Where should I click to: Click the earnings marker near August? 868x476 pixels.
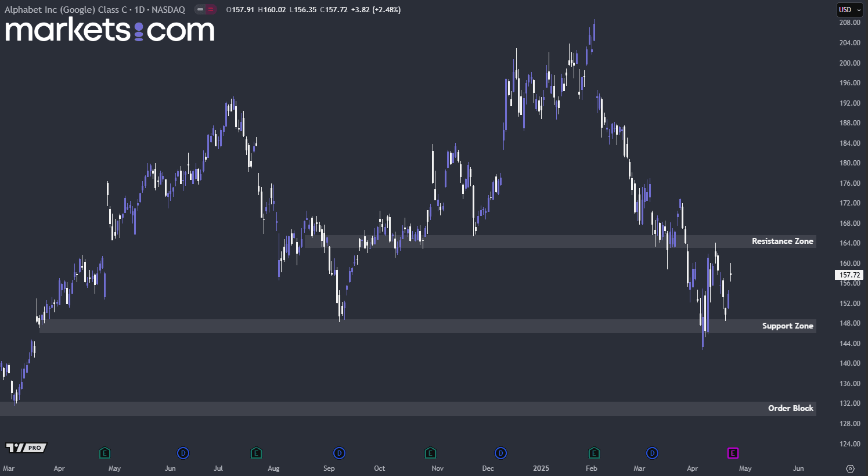click(x=256, y=453)
